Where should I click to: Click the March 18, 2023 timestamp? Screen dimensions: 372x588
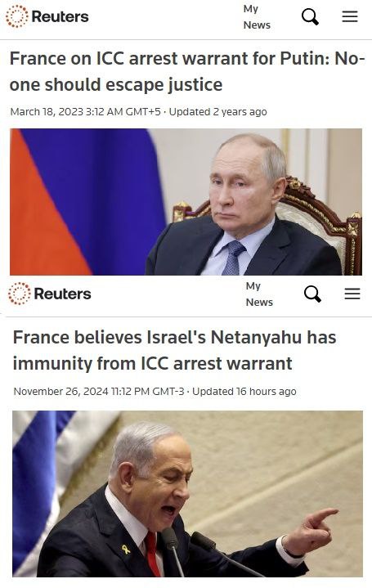pos(86,112)
